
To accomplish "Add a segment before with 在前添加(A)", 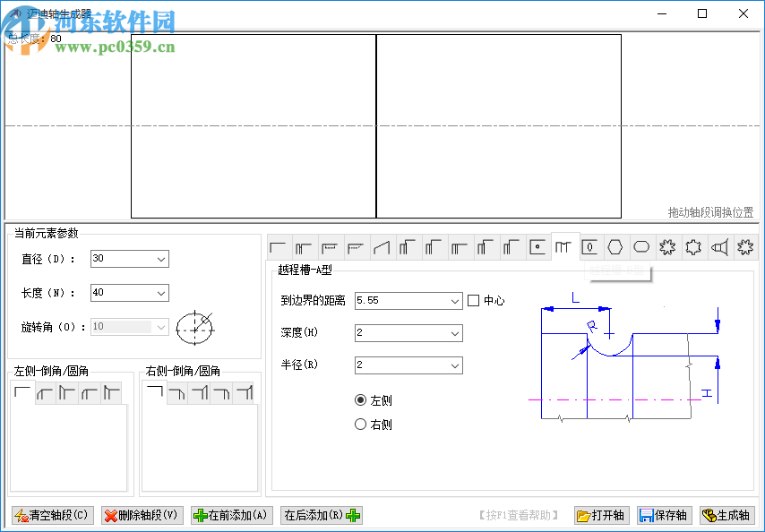I will [x=232, y=515].
